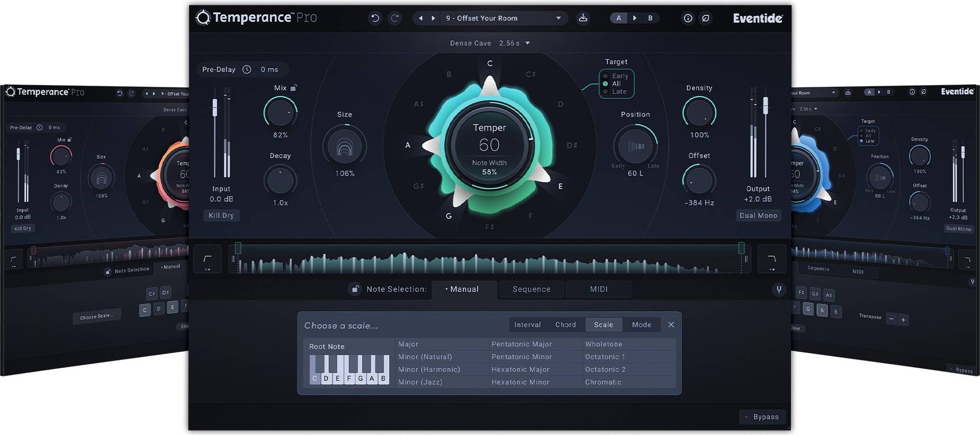Click the tuning fork icon
This screenshot has height=435, width=980.
(x=779, y=289)
